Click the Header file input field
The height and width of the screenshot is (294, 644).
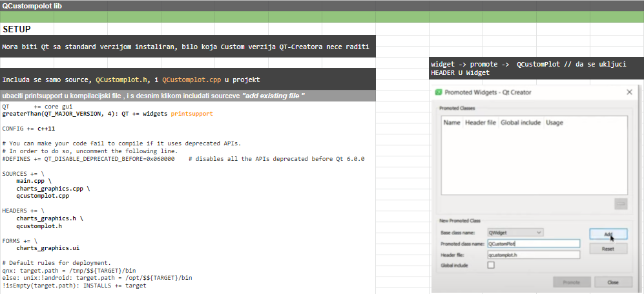point(534,255)
